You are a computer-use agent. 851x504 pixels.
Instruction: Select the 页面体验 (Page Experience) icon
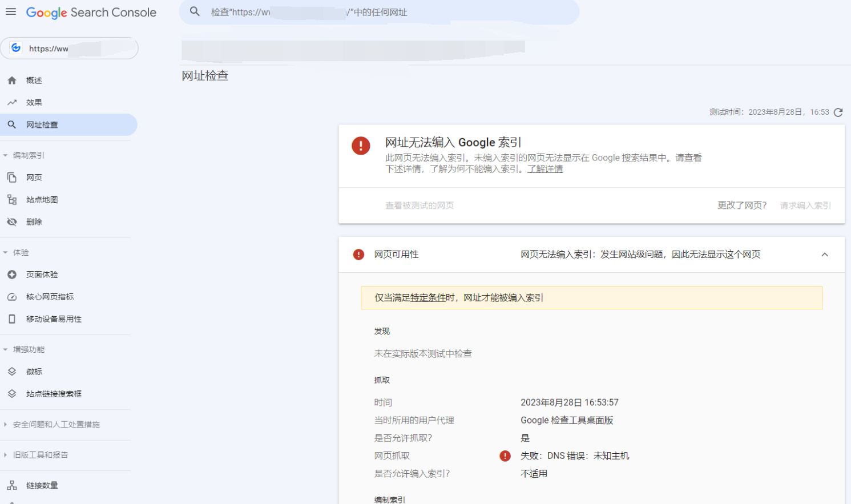tap(12, 274)
